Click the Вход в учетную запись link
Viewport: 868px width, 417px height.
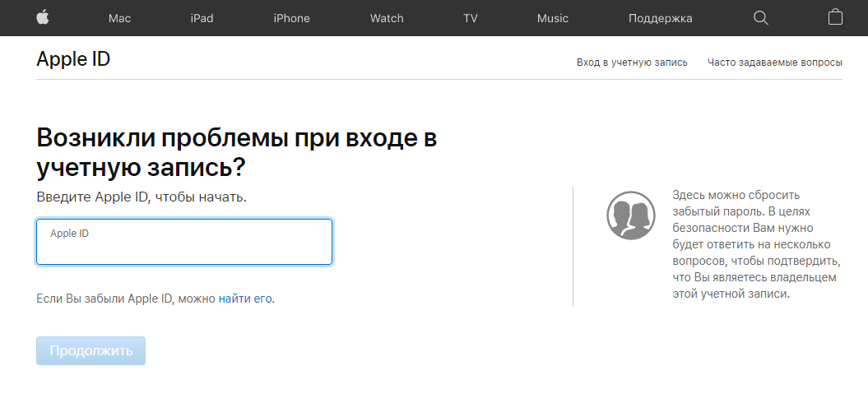point(632,63)
